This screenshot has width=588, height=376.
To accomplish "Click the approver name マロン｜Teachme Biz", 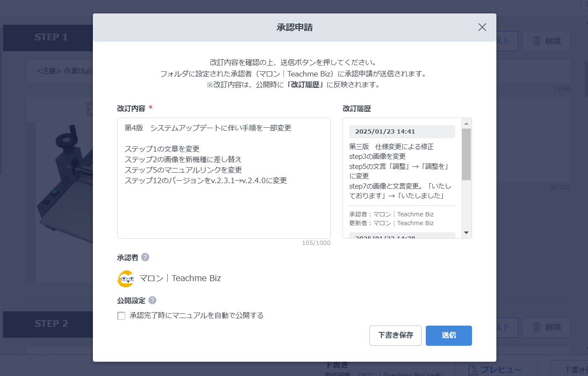I will [x=180, y=279].
